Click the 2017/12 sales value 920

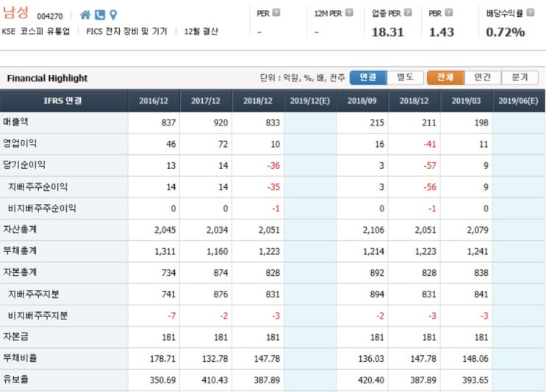(x=220, y=123)
